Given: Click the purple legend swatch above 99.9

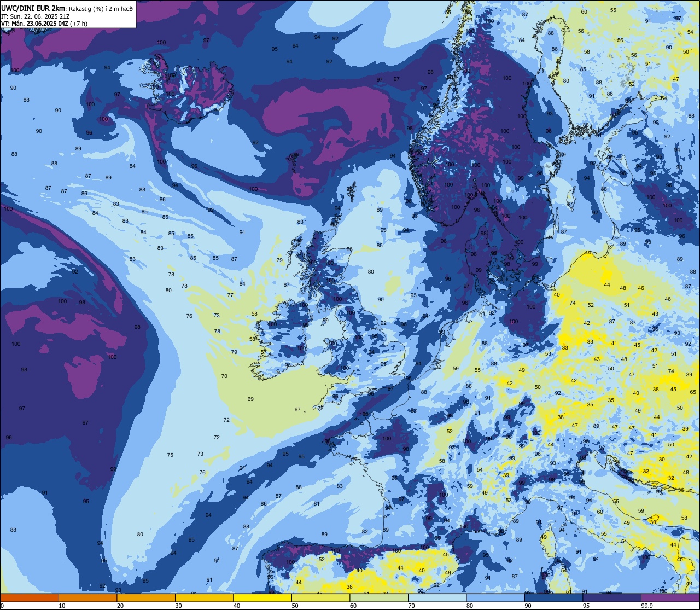Looking at the screenshot, I should tap(670, 597).
